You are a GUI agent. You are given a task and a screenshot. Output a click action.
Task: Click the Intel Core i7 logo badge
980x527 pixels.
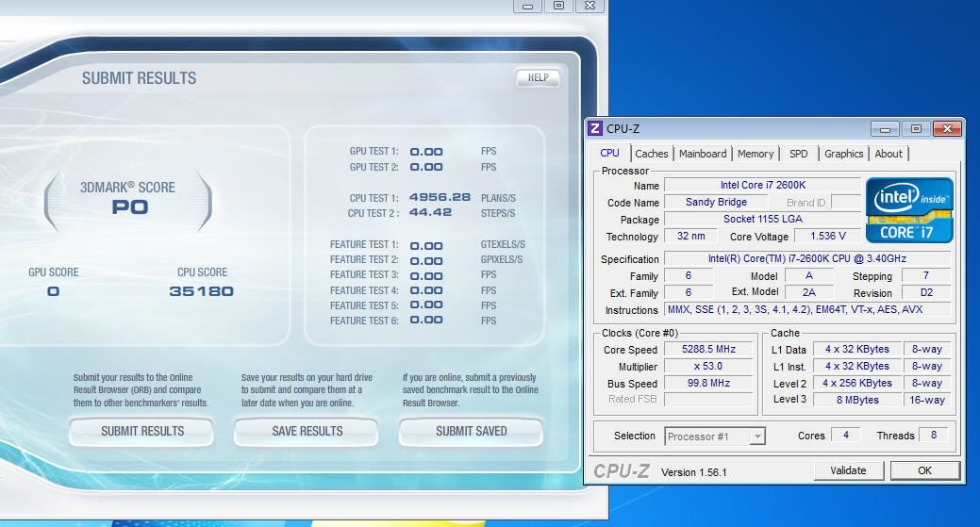(x=909, y=210)
